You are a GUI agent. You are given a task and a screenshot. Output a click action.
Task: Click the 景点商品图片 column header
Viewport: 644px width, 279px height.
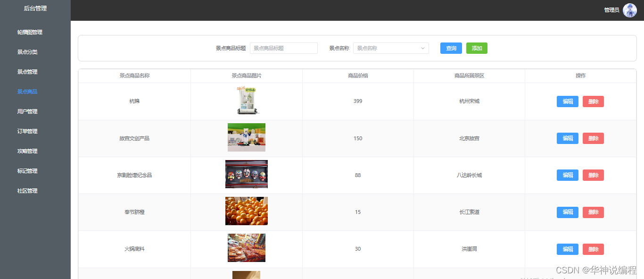[x=247, y=76]
